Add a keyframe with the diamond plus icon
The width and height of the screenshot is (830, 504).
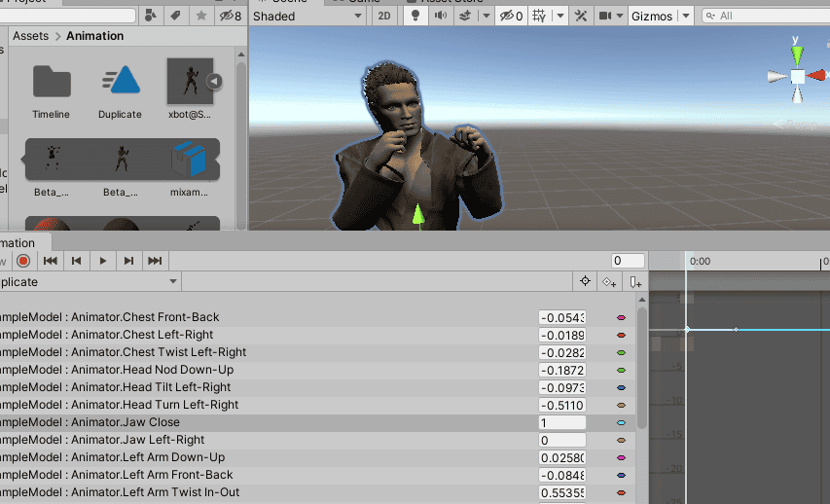pyautogui.click(x=609, y=281)
